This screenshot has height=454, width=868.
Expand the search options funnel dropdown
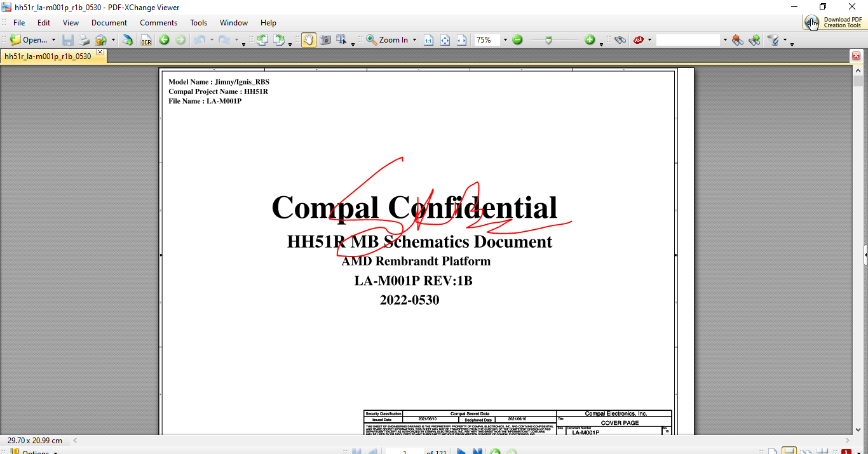click(x=785, y=40)
